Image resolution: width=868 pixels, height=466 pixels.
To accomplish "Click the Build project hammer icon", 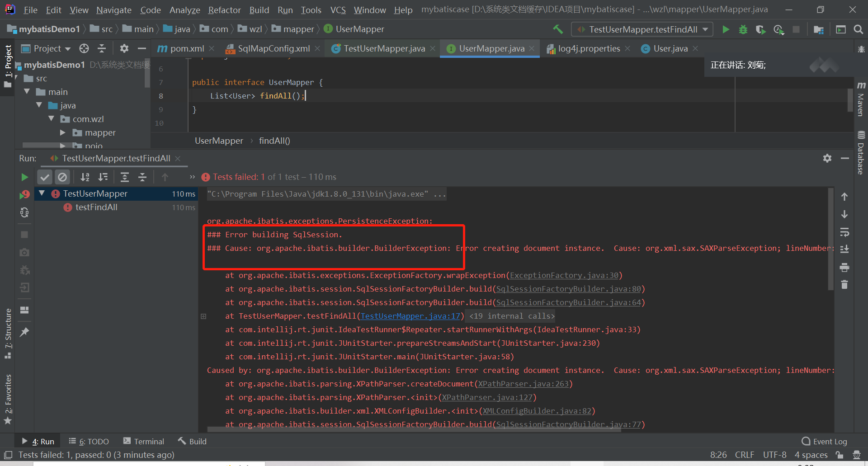I will point(558,29).
